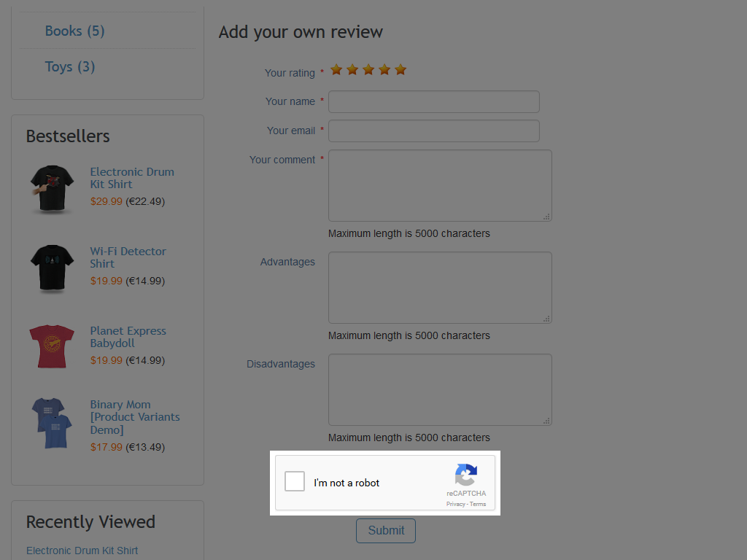The height and width of the screenshot is (560, 747).
Task: Set rating to five stars
Action: [400, 70]
